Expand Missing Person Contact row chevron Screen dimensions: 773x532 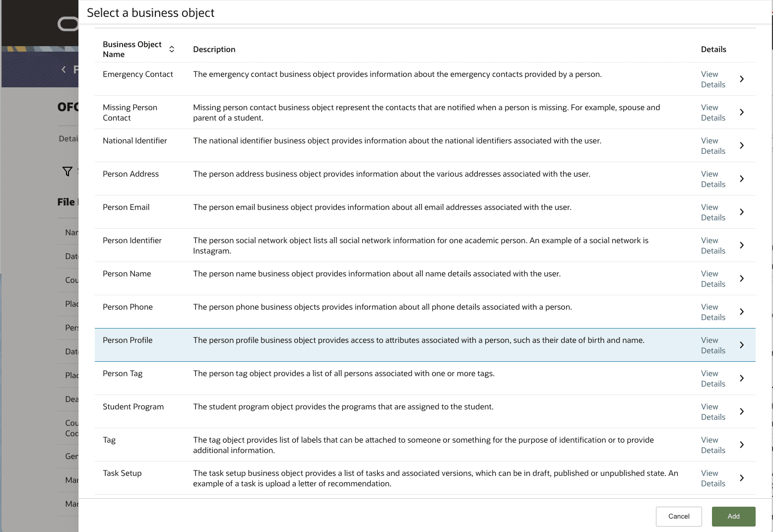tap(742, 112)
